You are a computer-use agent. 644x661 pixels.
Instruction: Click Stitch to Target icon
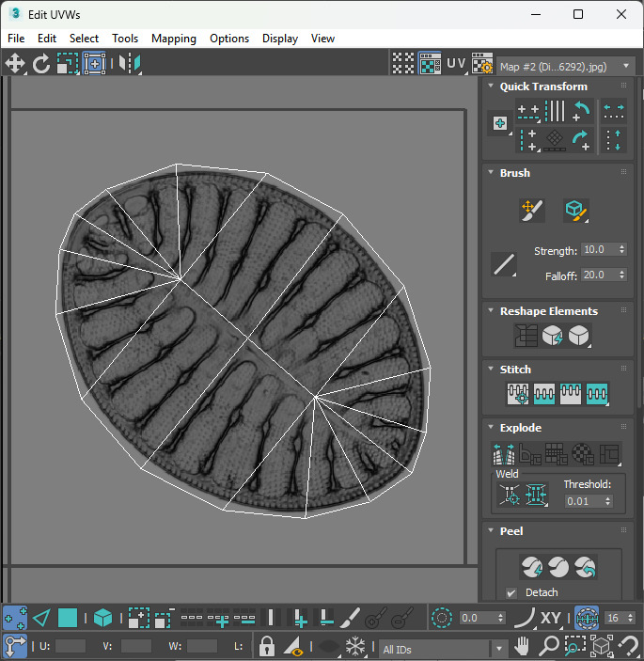(518, 394)
